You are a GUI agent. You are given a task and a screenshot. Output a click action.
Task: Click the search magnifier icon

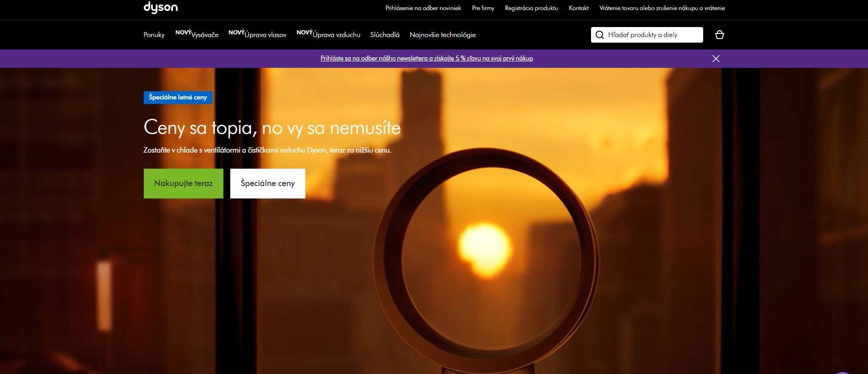click(599, 35)
